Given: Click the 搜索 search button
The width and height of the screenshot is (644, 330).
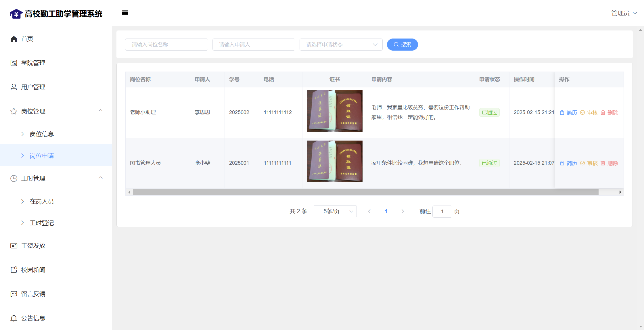Looking at the screenshot, I should pyautogui.click(x=402, y=45).
